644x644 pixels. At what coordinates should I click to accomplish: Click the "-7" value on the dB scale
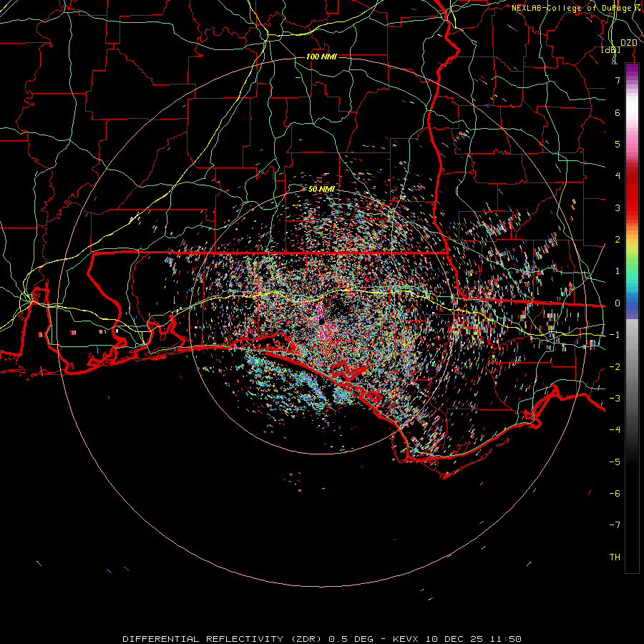pyautogui.click(x=615, y=525)
